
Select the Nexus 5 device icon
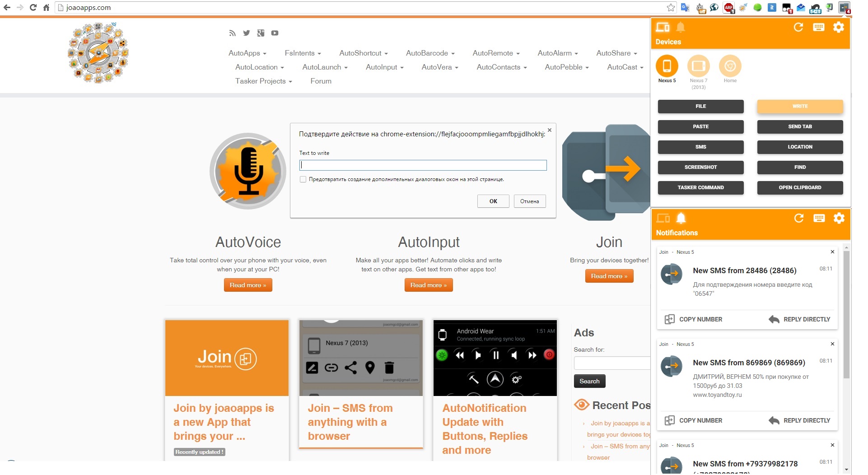667,66
